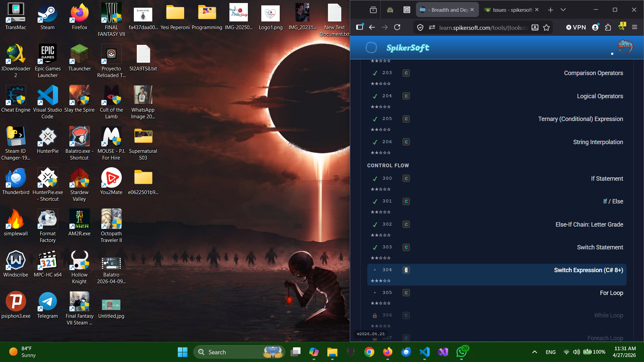Select the Windscribe desktop icon
Screen dimensions: 644x362
click(16, 264)
